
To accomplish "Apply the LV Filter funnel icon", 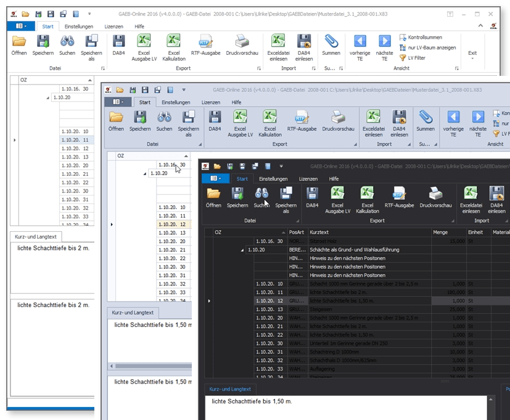I will click(403, 58).
